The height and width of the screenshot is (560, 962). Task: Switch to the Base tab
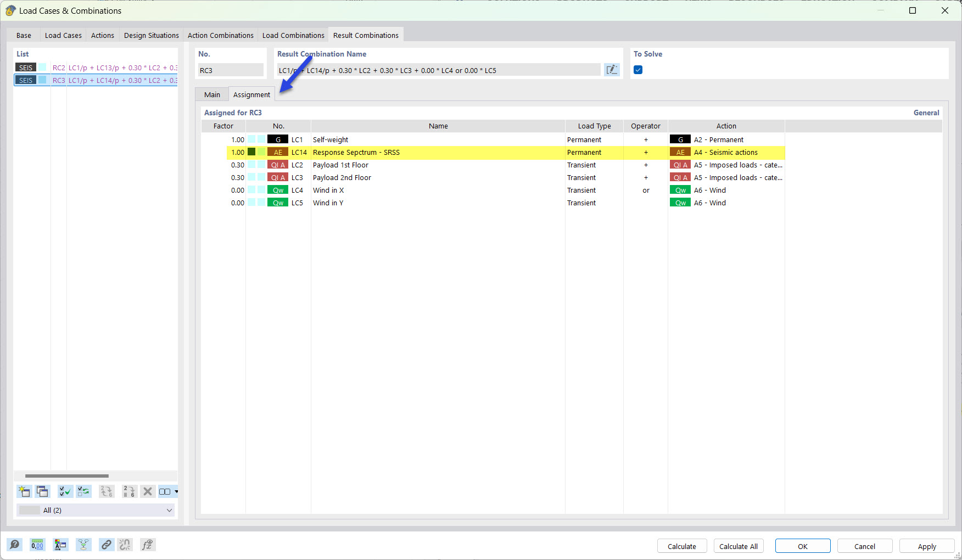tap(24, 35)
